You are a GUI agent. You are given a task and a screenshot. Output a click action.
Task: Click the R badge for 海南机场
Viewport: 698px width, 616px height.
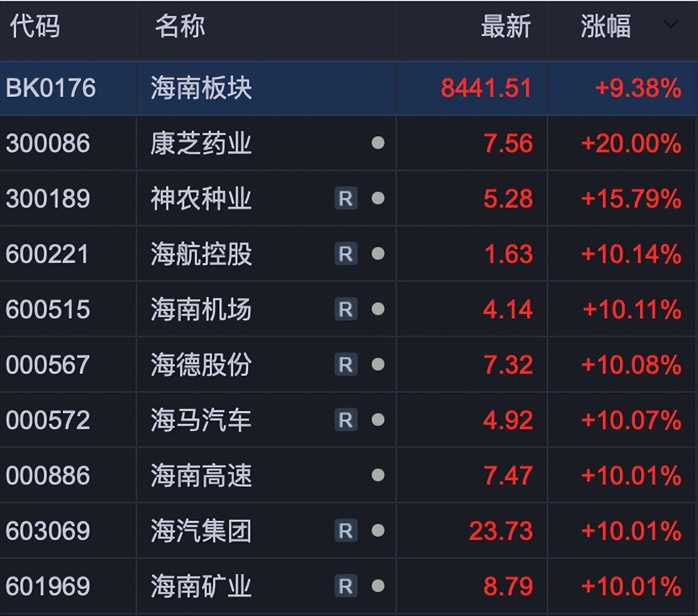(346, 310)
